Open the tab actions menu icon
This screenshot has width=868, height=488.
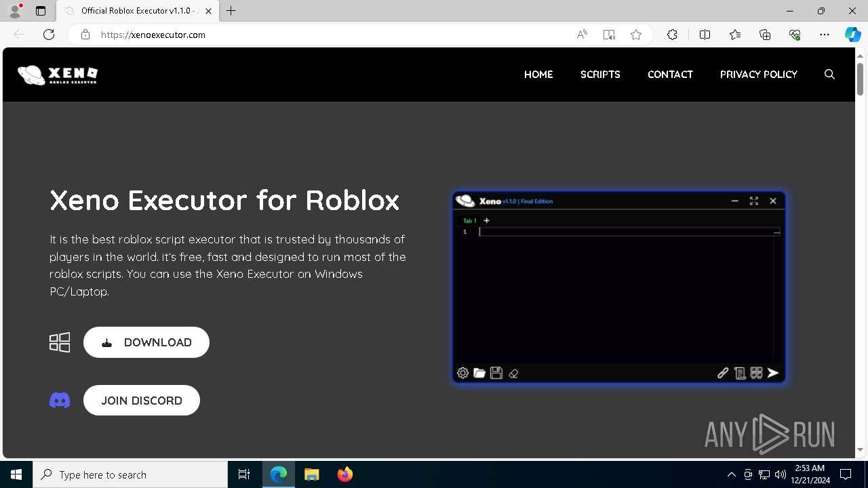[x=41, y=11]
